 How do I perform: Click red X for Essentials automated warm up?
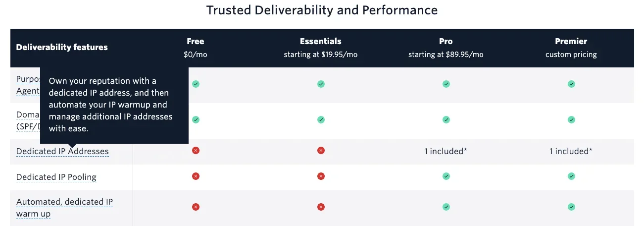[x=321, y=207]
